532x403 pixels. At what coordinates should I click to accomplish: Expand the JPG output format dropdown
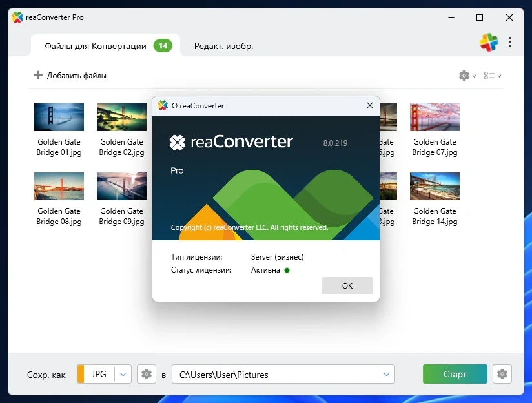point(123,374)
